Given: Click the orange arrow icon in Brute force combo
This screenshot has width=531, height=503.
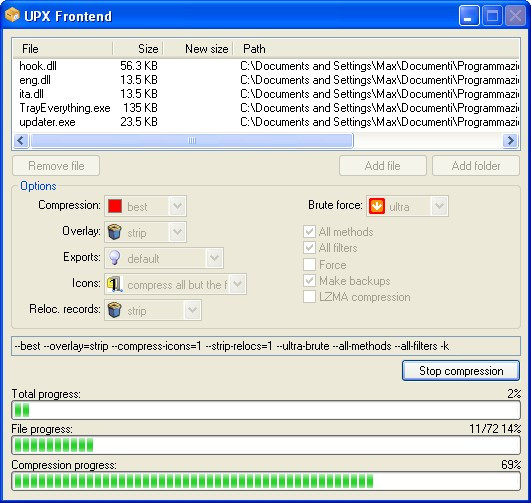Looking at the screenshot, I should [x=377, y=206].
